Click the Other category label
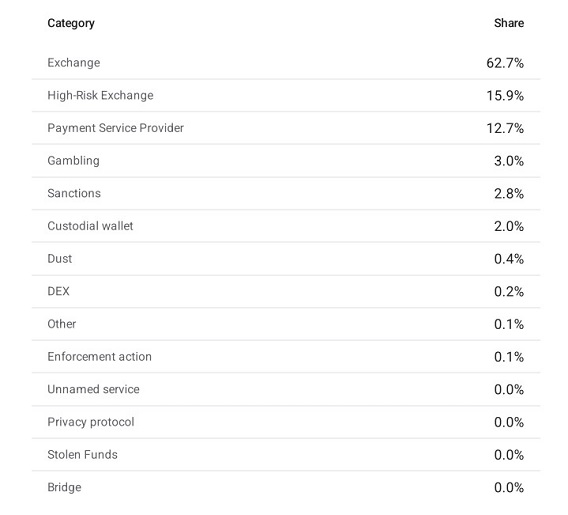 [x=62, y=324]
